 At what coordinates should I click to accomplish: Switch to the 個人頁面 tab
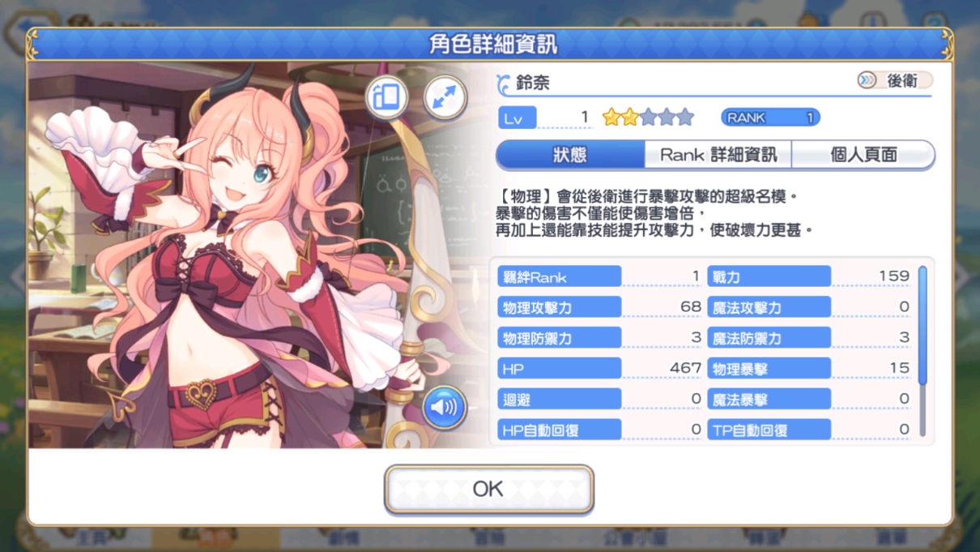coord(863,154)
